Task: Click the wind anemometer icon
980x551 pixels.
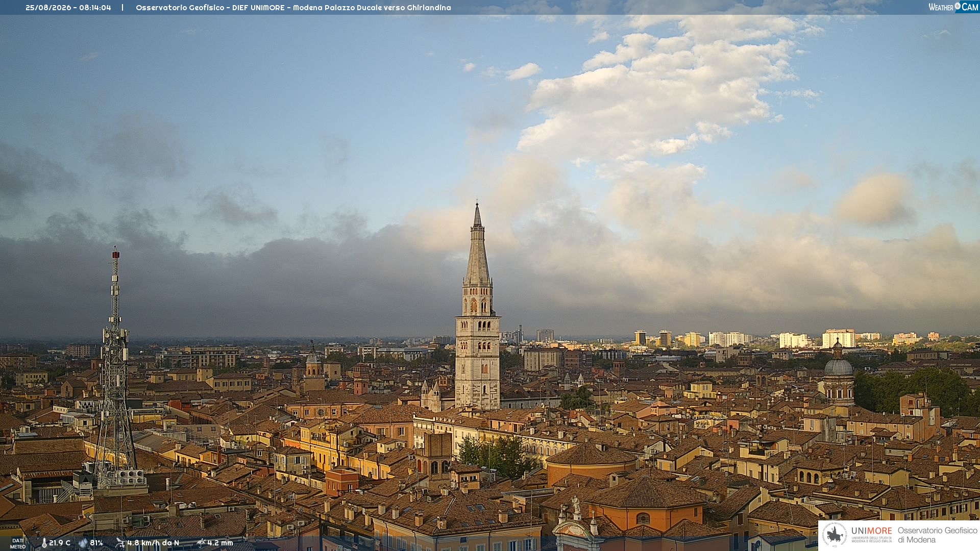Action: click(120, 543)
